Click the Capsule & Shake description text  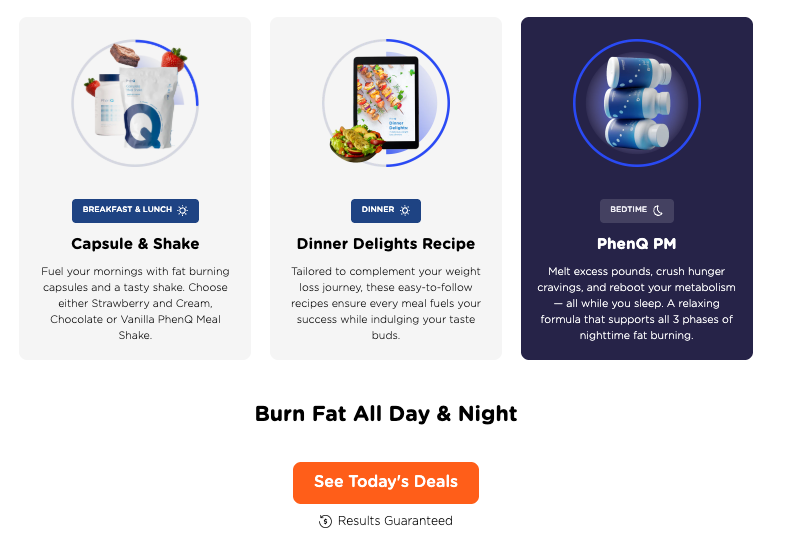tap(135, 303)
